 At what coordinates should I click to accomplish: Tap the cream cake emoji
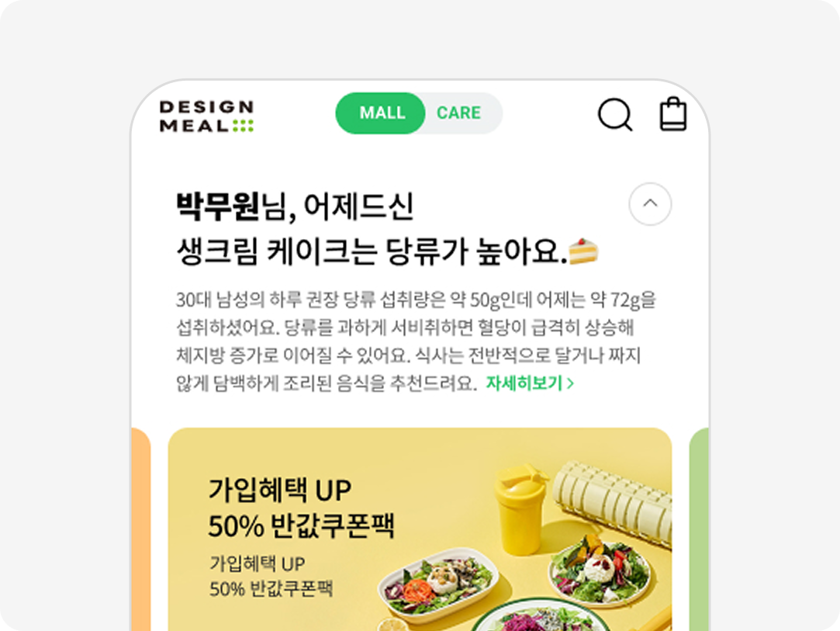(582, 251)
